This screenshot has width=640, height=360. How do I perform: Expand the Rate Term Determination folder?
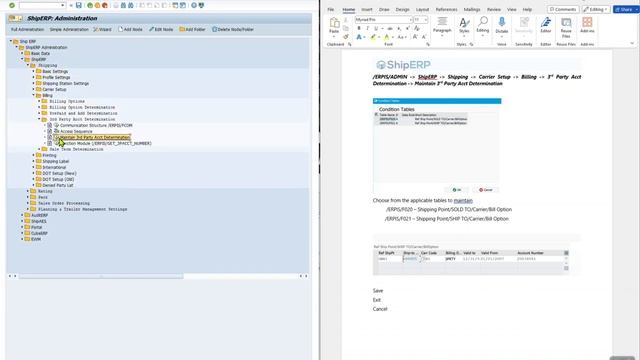click(x=39, y=149)
